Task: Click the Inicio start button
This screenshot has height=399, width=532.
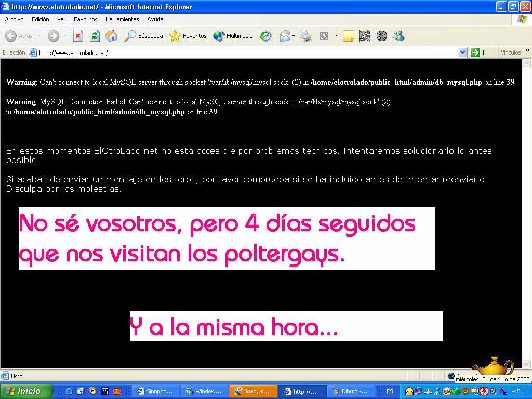Action: point(26,391)
